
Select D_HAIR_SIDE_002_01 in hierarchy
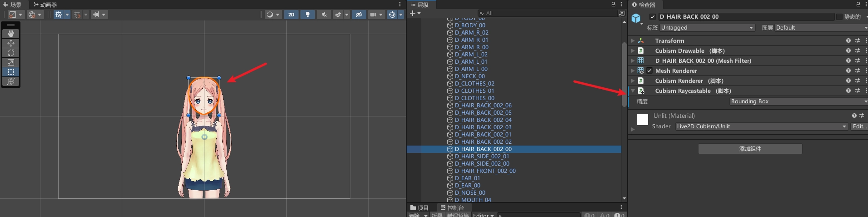pyautogui.click(x=482, y=156)
